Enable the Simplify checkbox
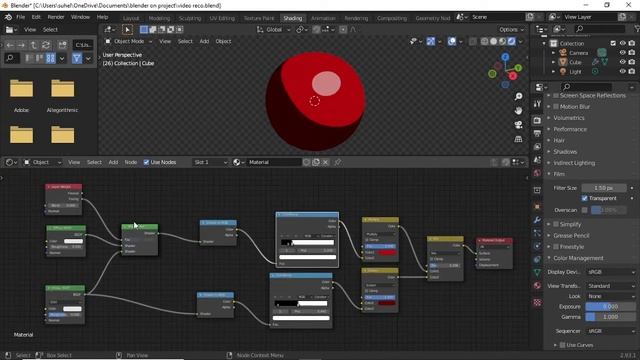This screenshot has height=360, width=640. (x=556, y=224)
